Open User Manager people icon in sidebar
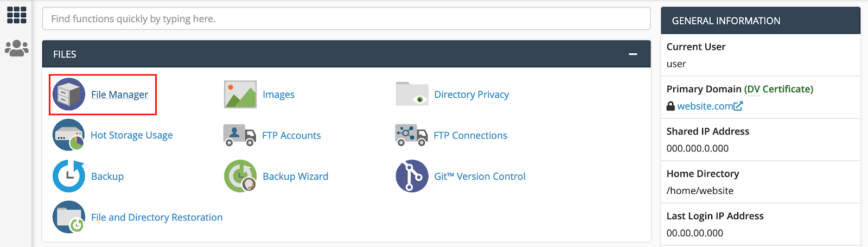The height and width of the screenshot is (247, 868). pyautogui.click(x=17, y=48)
